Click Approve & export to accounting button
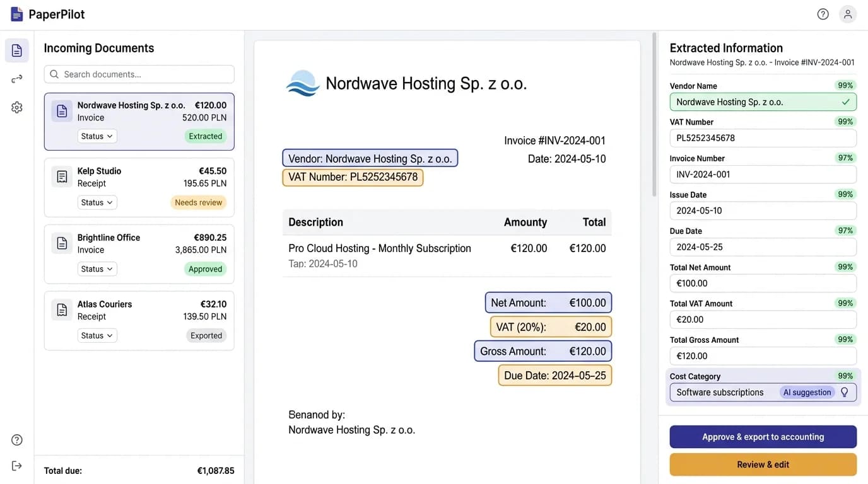This screenshot has width=868, height=484. click(x=763, y=437)
